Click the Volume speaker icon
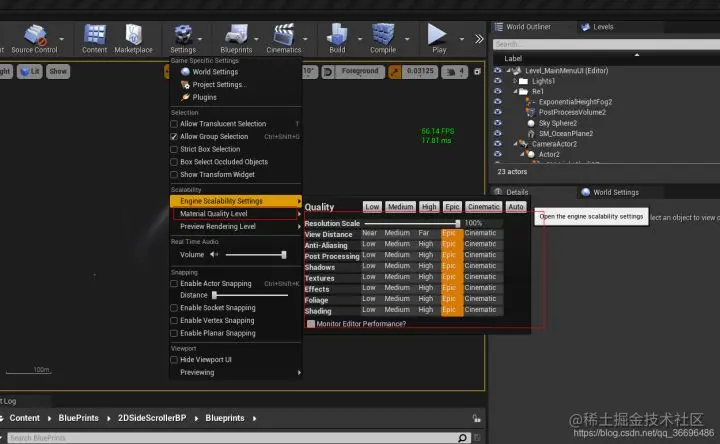The height and width of the screenshot is (444, 720). 214,254
